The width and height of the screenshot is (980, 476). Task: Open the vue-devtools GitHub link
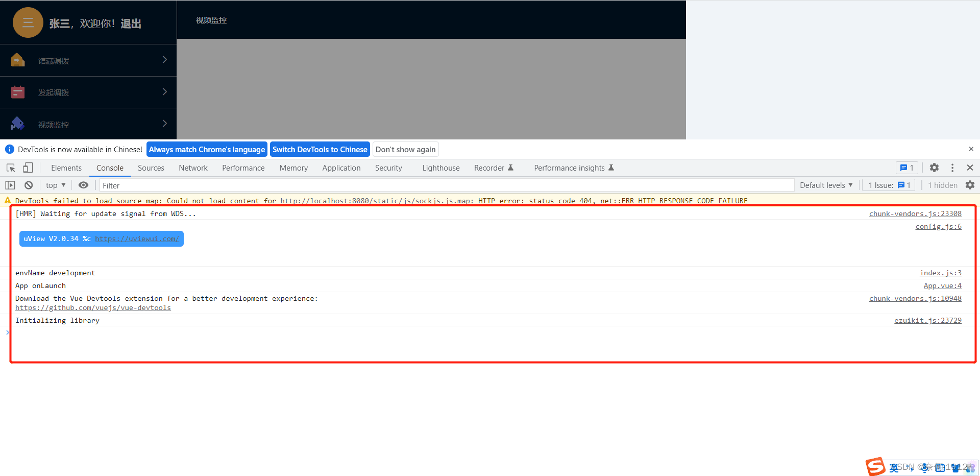93,307
